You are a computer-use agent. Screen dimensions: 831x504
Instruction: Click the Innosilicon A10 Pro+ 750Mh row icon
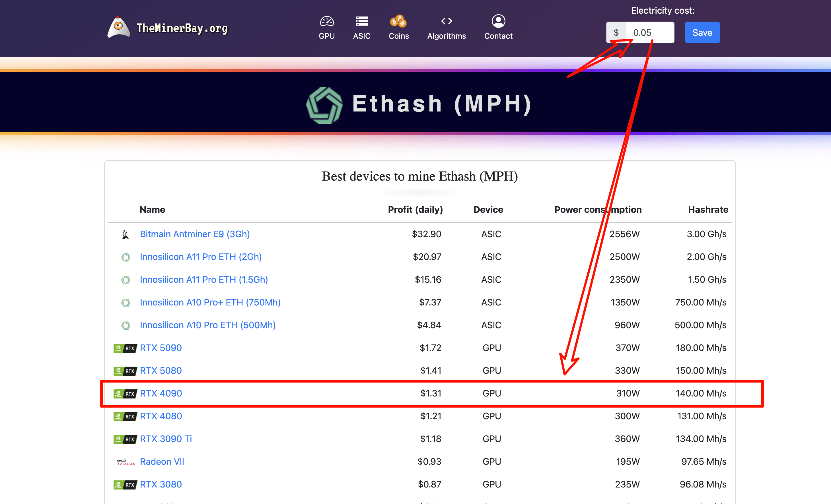coord(126,303)
